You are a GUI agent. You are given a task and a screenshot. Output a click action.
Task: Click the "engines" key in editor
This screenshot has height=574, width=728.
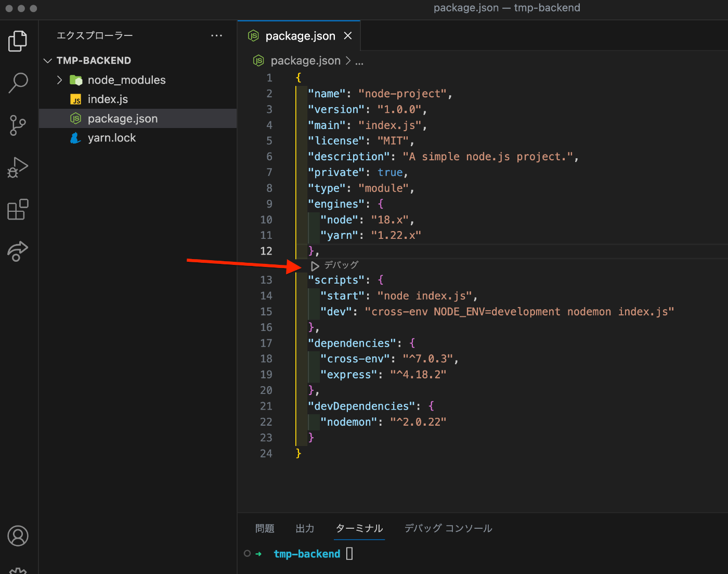click(336, 204)
